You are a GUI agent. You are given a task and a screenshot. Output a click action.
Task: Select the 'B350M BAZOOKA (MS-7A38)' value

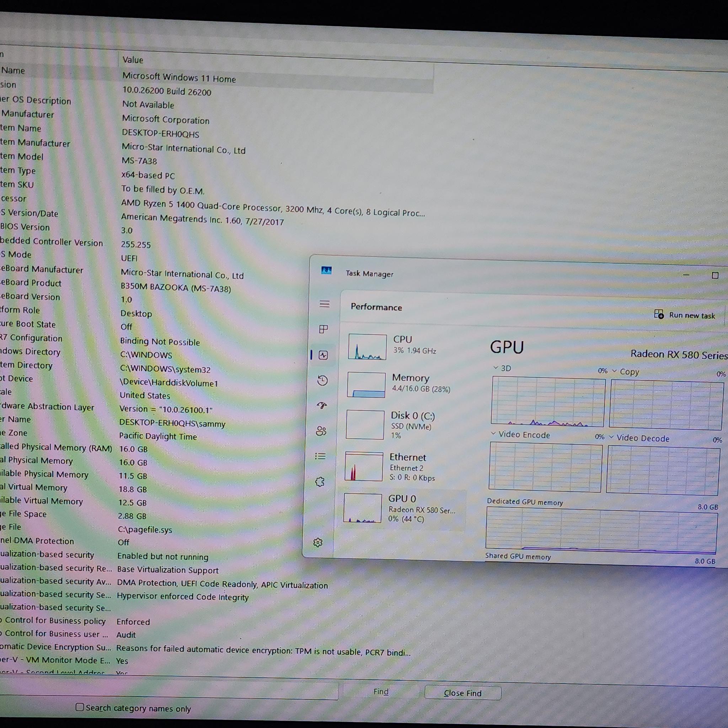tap(176, 288)
